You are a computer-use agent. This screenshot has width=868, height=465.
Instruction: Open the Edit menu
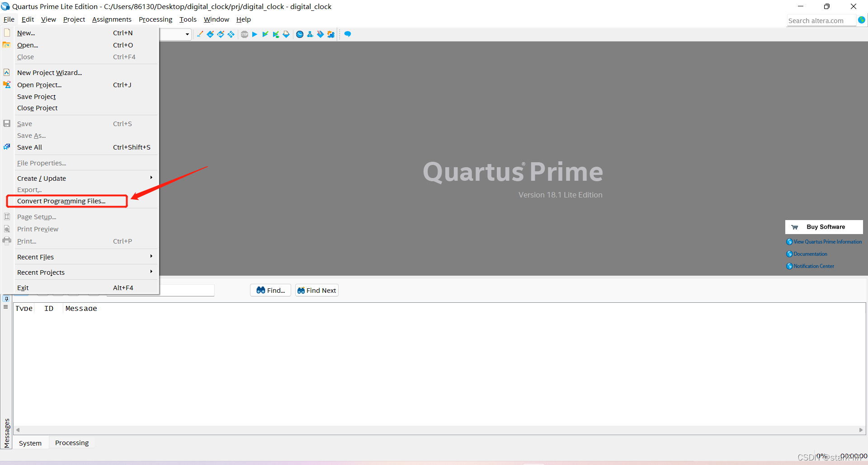(28, 19)
